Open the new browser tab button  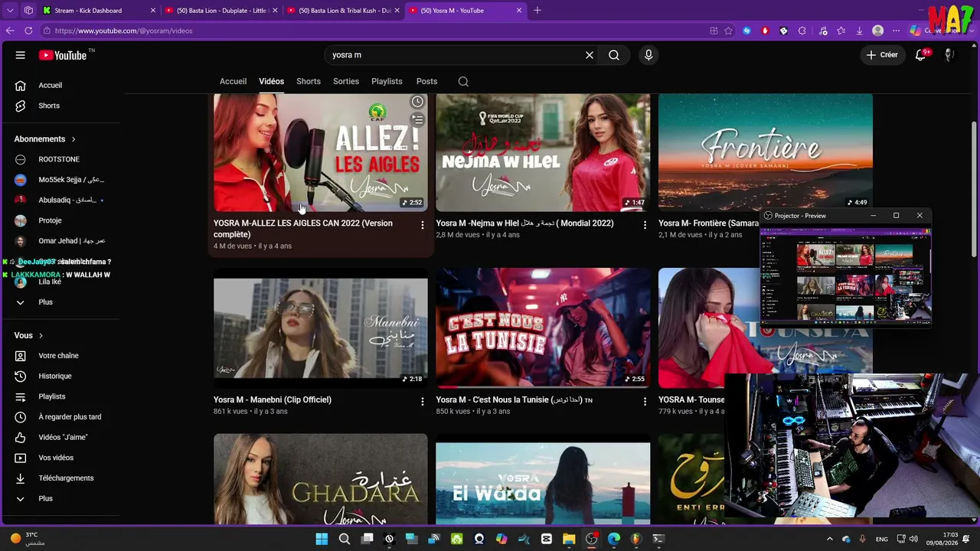(x=537, y=11)
